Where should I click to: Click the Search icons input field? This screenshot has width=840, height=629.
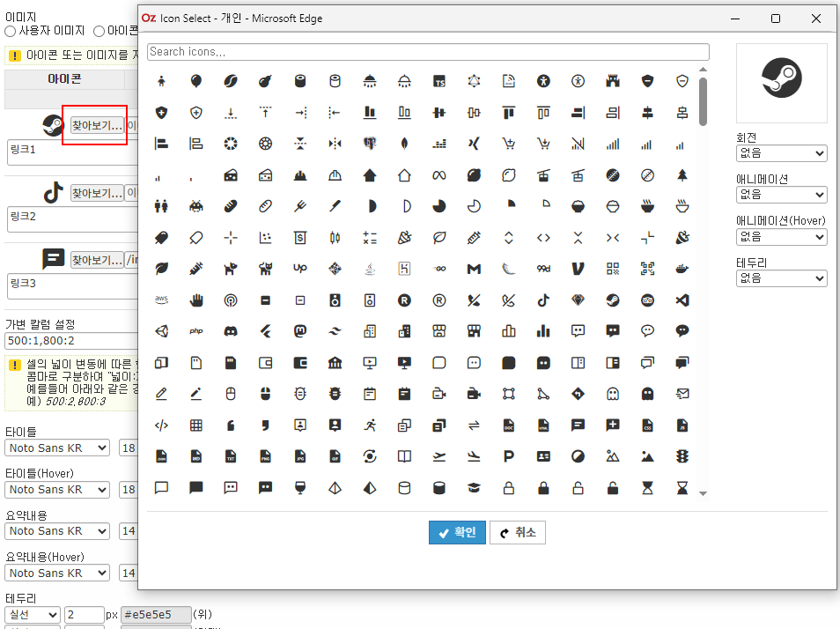(427, 51)
